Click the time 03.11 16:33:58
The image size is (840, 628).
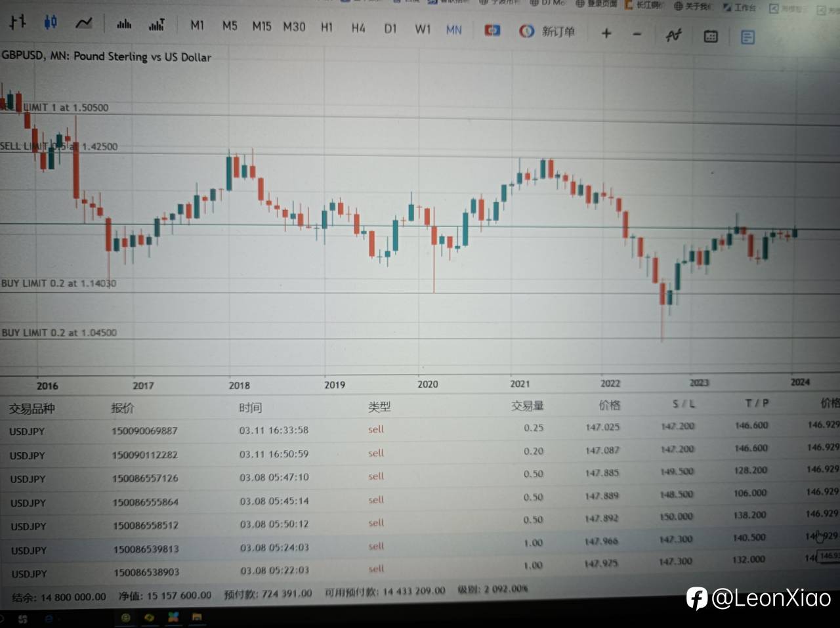click(274, 430)
